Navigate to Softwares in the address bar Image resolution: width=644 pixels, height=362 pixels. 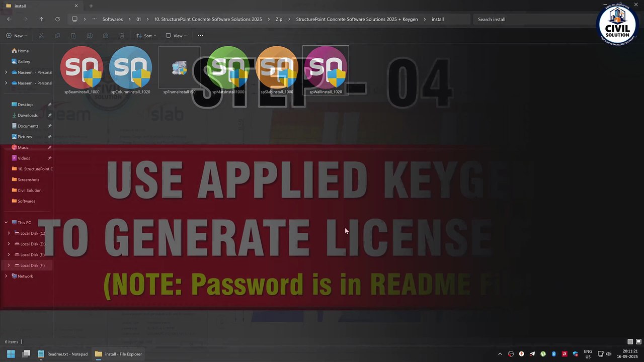[112, 19]
